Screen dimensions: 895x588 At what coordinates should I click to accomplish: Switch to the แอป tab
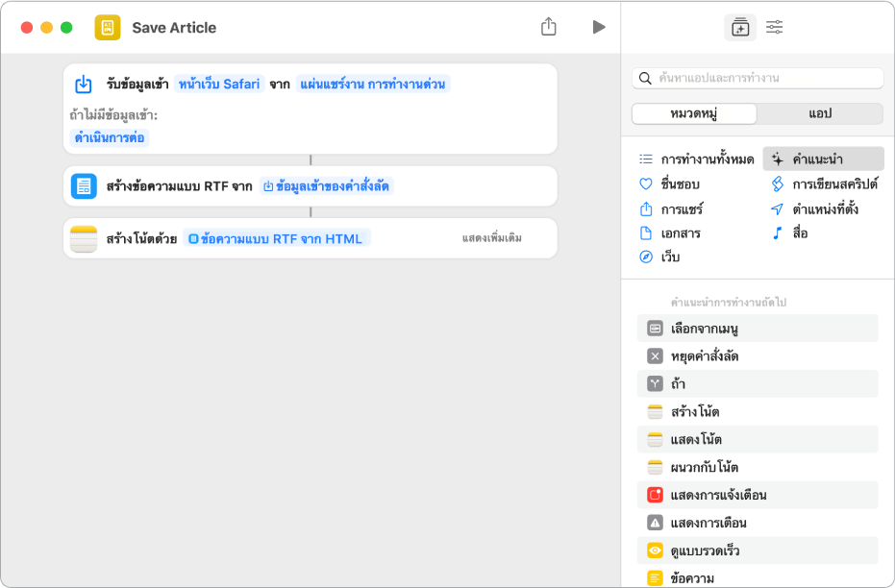click(819, 113)
